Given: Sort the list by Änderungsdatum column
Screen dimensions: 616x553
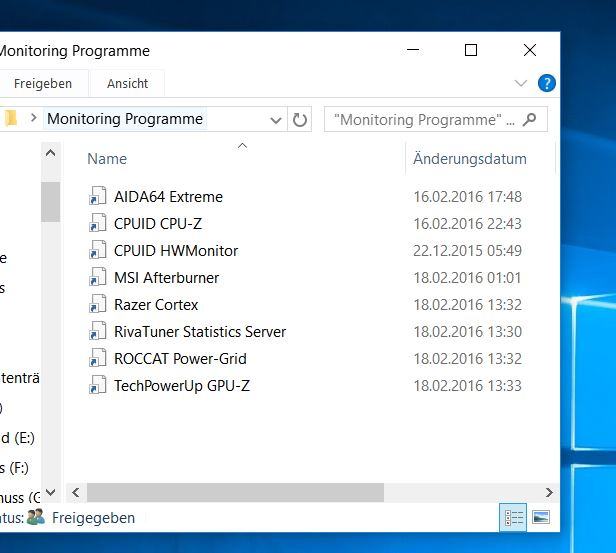Looking at the screenshot, I should [470, 159].
